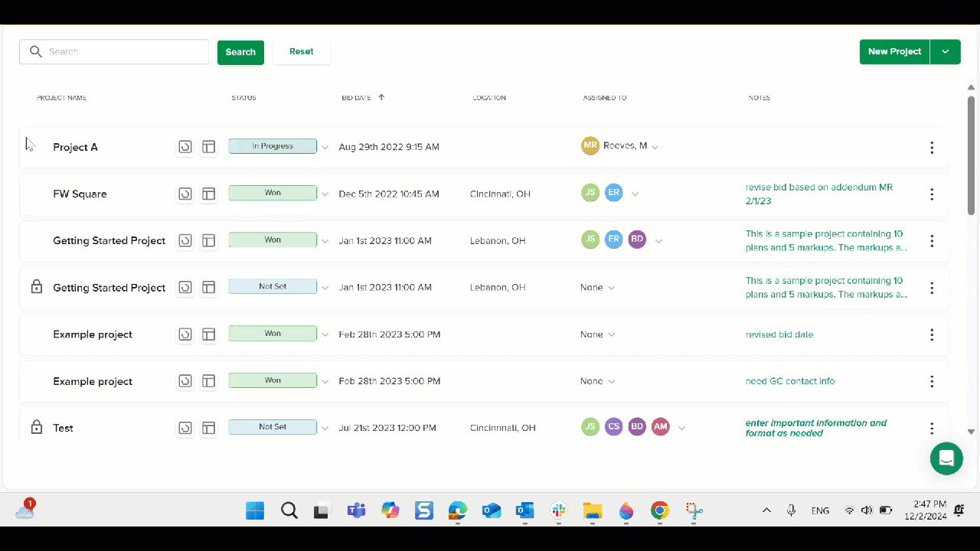Viewport: 980px width, 551px height.
Task: Open the chat support widget
Action: (946, 458)
